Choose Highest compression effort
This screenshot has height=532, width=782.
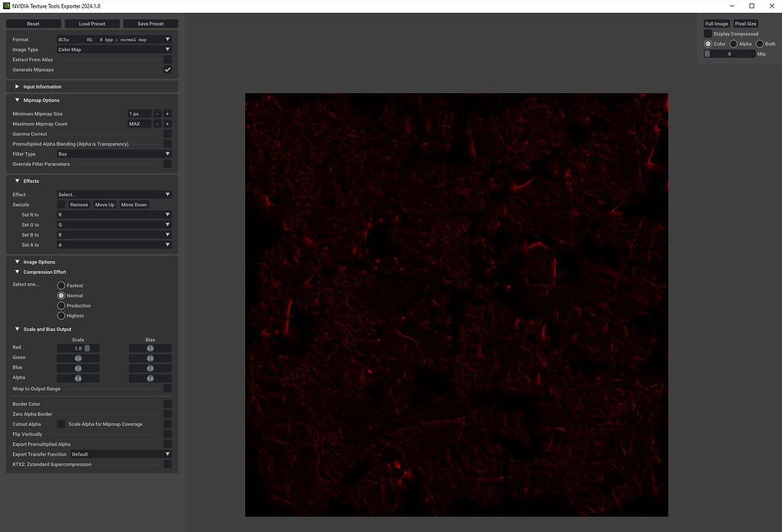(61, 315)
